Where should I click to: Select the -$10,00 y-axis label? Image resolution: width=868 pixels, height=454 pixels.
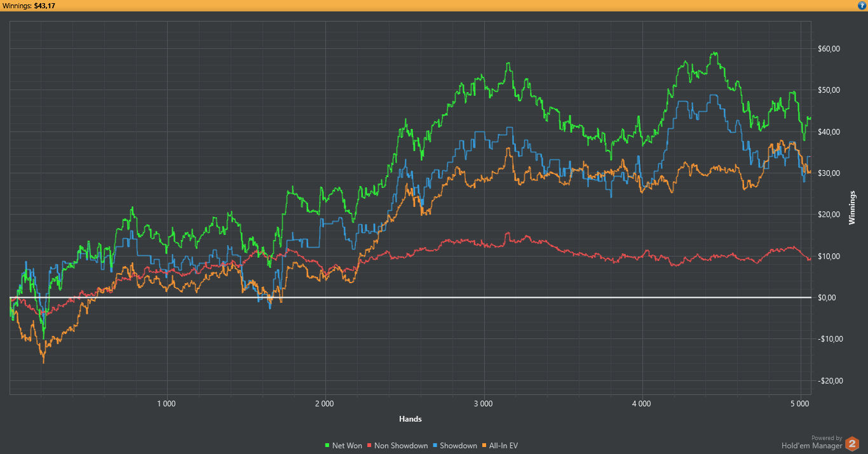[831, 339]
